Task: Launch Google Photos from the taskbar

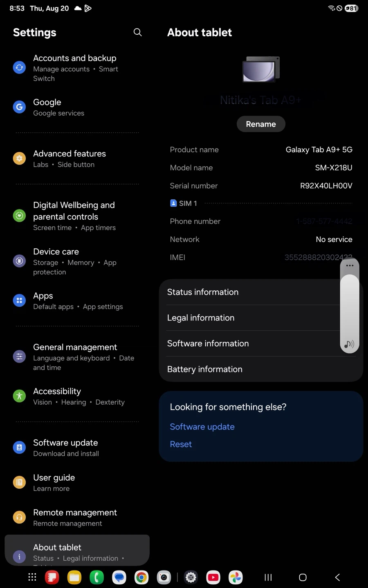Action: tap(236, 577)
